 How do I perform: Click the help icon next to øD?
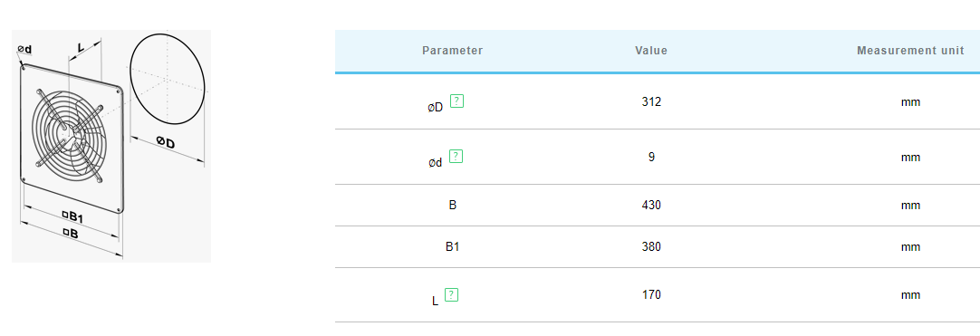tap(456, 101)
